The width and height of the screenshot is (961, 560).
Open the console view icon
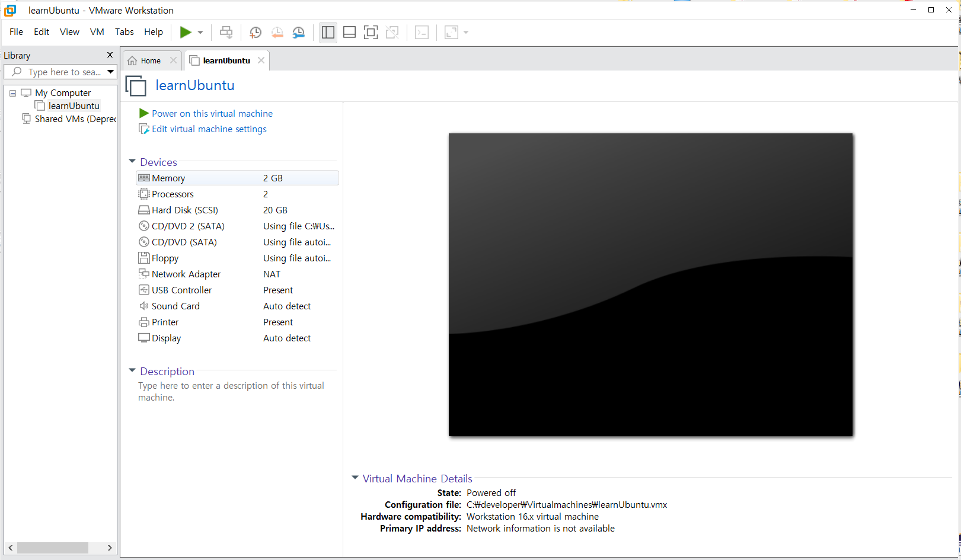(x=422, y=32)
